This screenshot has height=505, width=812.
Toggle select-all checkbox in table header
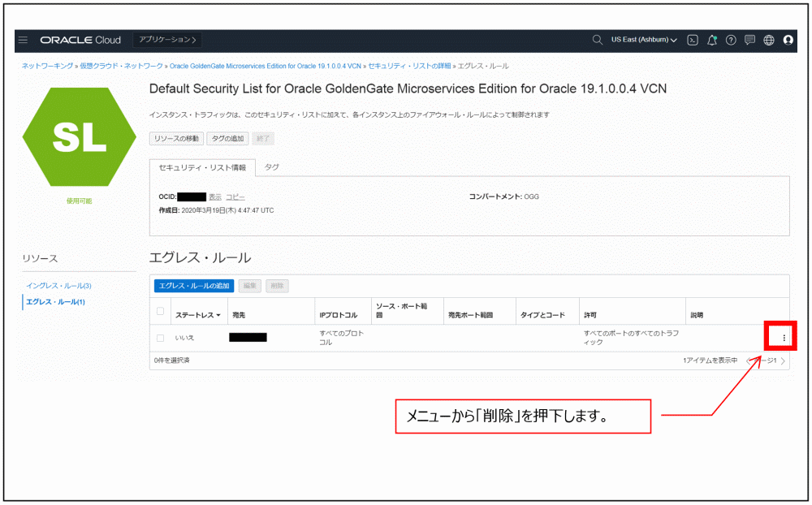coord(160,311)
